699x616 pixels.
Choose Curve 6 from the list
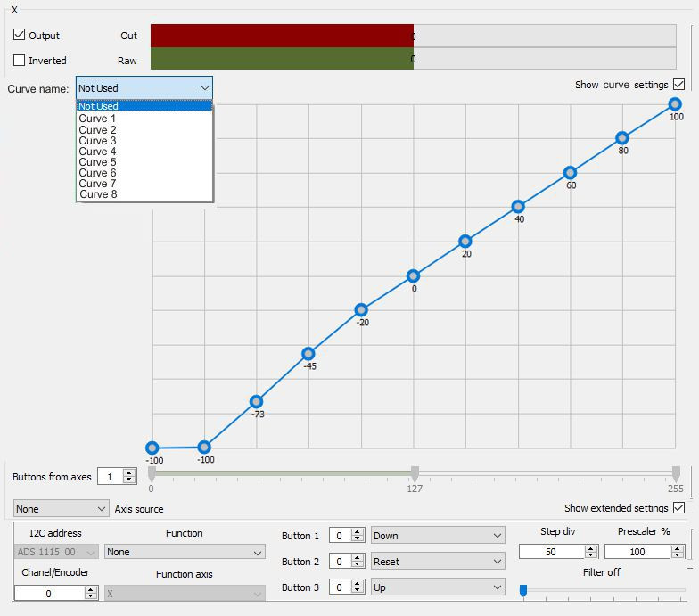144,173
